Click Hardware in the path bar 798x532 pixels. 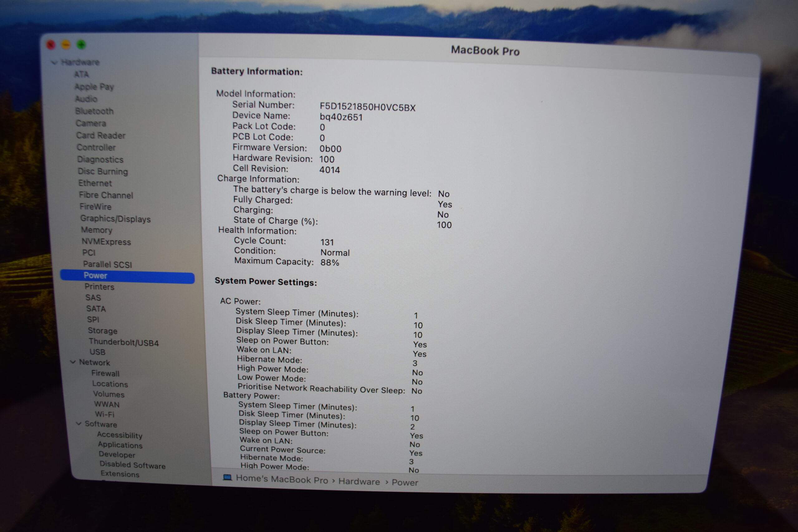(359, 482)
